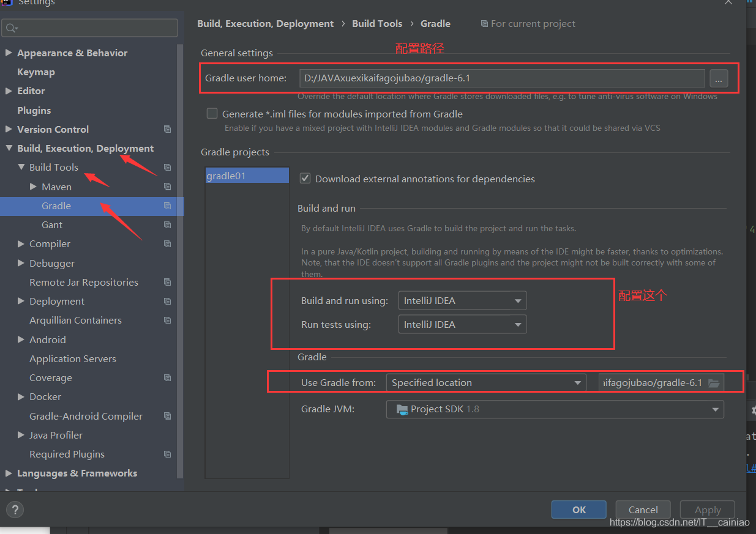
Task: Select Gant build tool settings
Action: coord(52,224)
